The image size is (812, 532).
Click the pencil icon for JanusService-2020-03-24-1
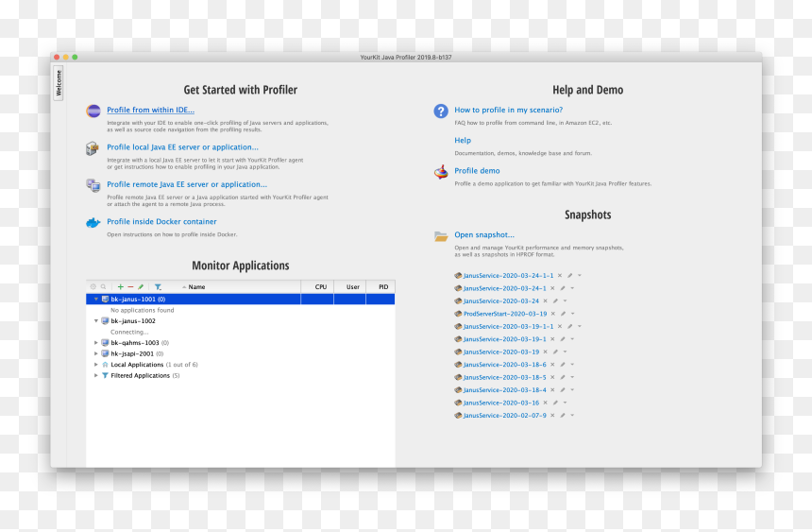(x=563, y=288)
